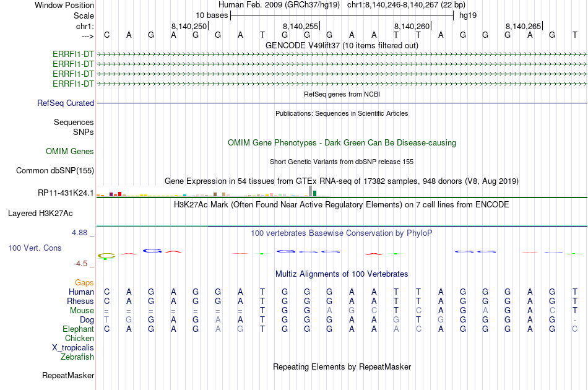Click Basewise Conservation by PhyloP title
588x390 pixels.
click(x=342, y=233)
